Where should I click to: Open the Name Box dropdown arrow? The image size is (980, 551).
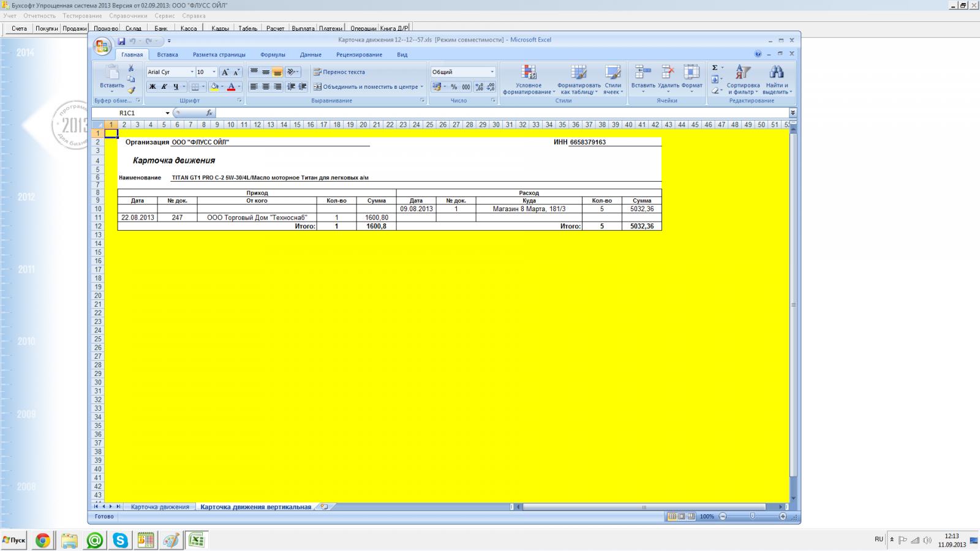tap(167, 113)
